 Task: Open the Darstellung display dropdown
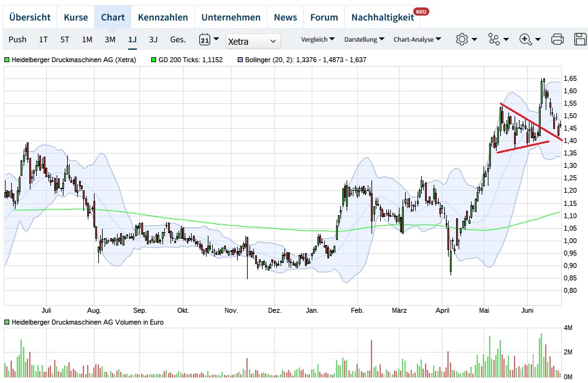coord(363,39)
